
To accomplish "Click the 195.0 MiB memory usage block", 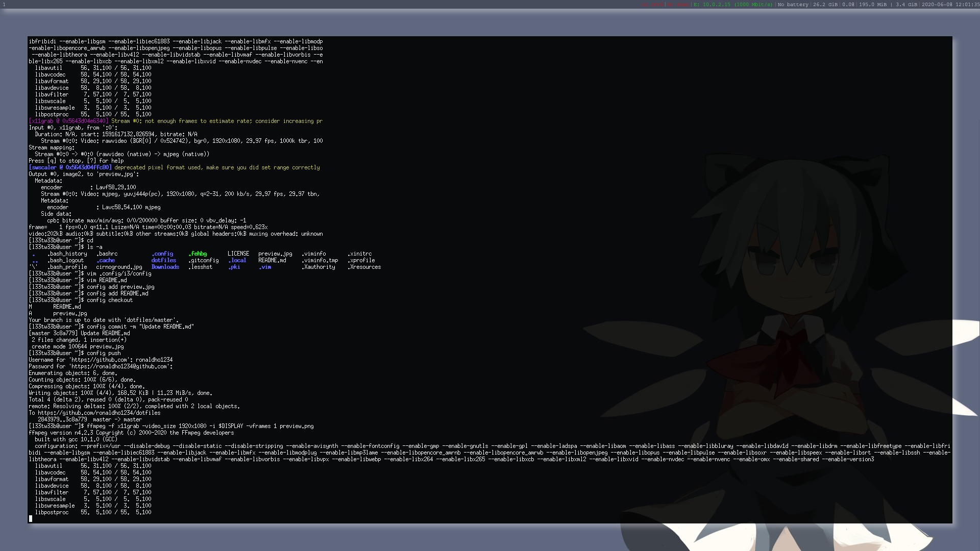I will tap(873, 5).
